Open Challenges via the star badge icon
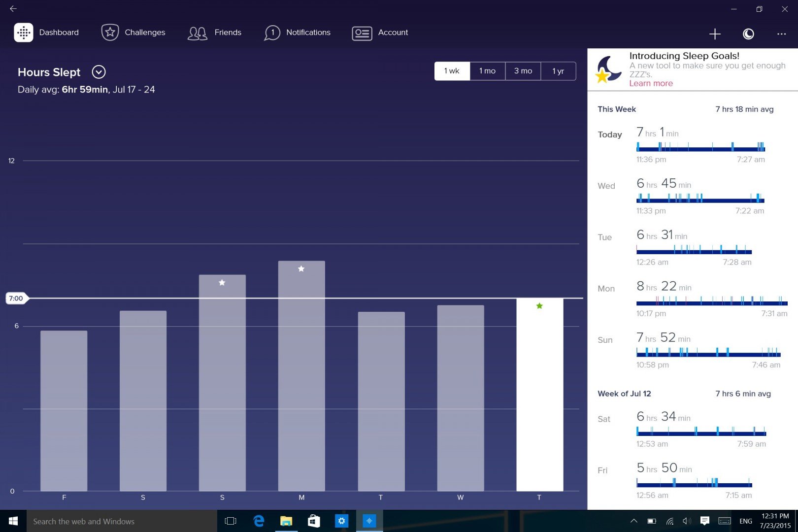 pos(110,33)
